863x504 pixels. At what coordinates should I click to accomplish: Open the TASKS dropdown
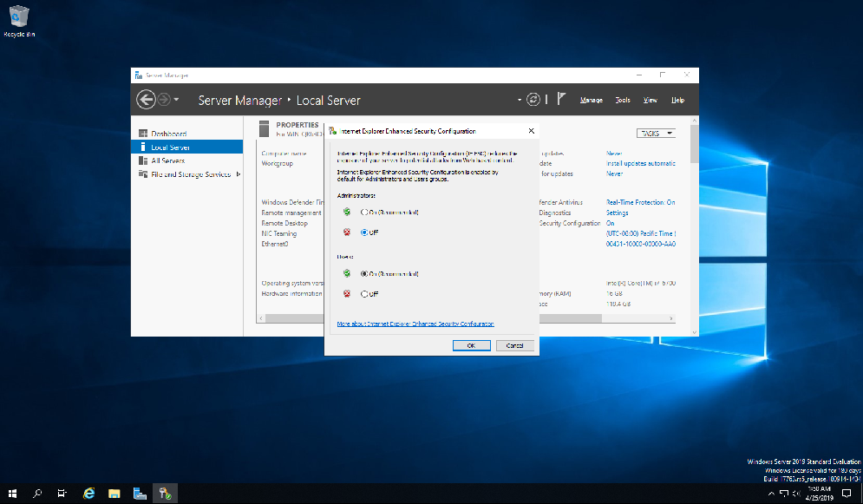(656, 133)
